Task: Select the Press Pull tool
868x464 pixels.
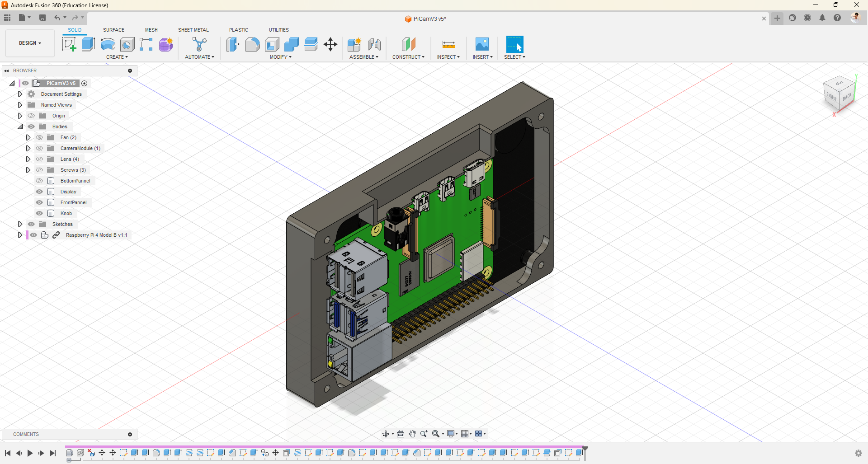Action: click(233, 44)
